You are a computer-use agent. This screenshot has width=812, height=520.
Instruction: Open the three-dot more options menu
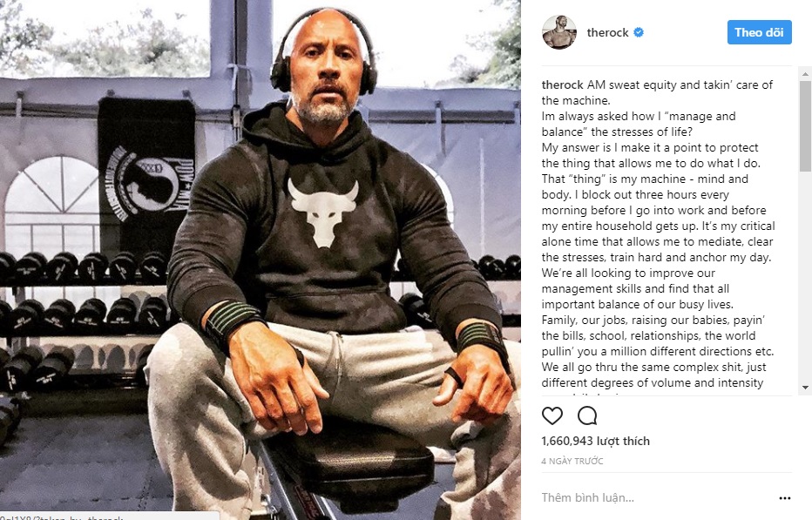click(x=784, y=498)
